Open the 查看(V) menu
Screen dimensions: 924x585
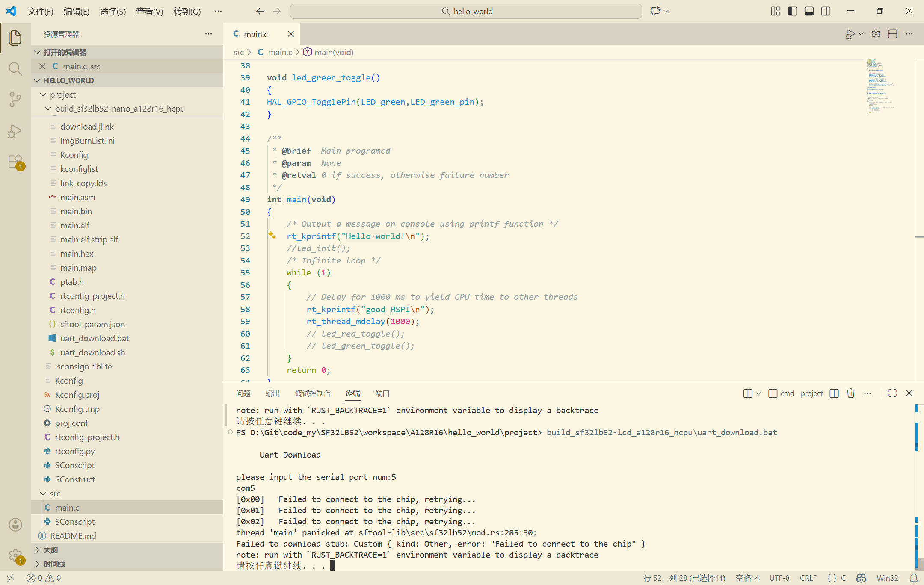click(149, 11)
